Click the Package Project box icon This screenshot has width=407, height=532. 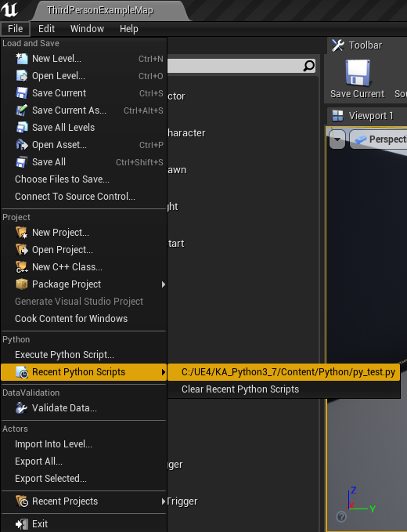pos(22,284)
